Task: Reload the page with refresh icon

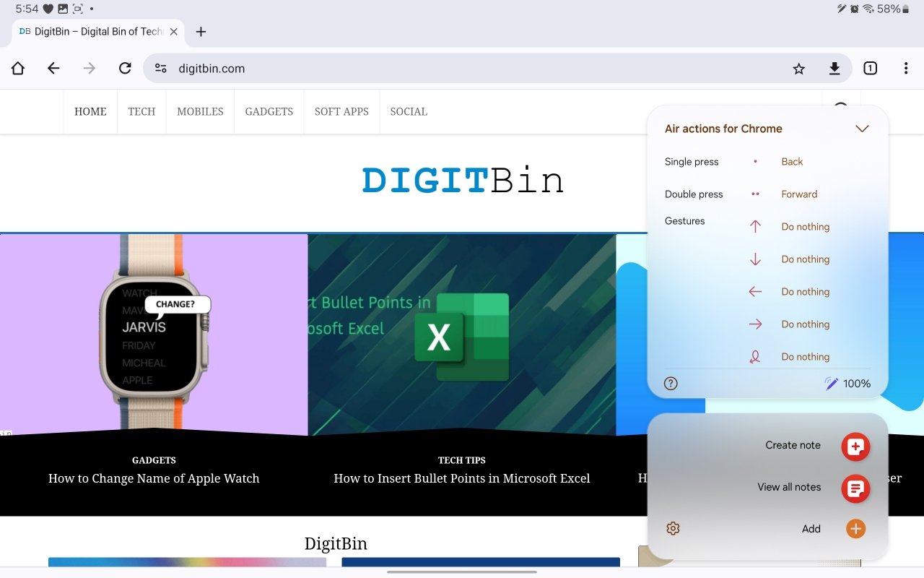Action: coord(125,69)
